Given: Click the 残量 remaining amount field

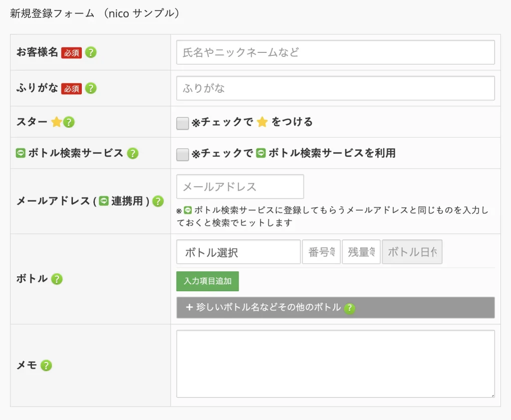Looking at the screenshot, I should tap(361, 252).
